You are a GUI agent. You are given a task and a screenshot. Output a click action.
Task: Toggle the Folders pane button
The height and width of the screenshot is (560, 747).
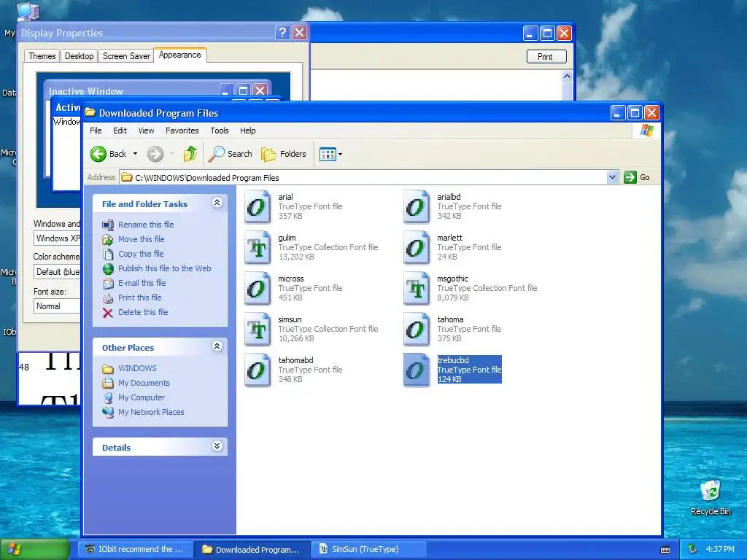point(284,154)
